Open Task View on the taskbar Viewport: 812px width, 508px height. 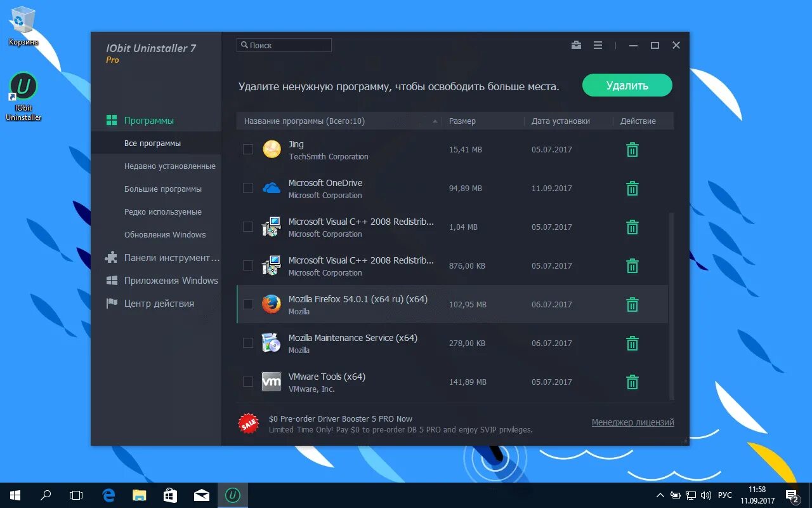(x=76, y=495)
